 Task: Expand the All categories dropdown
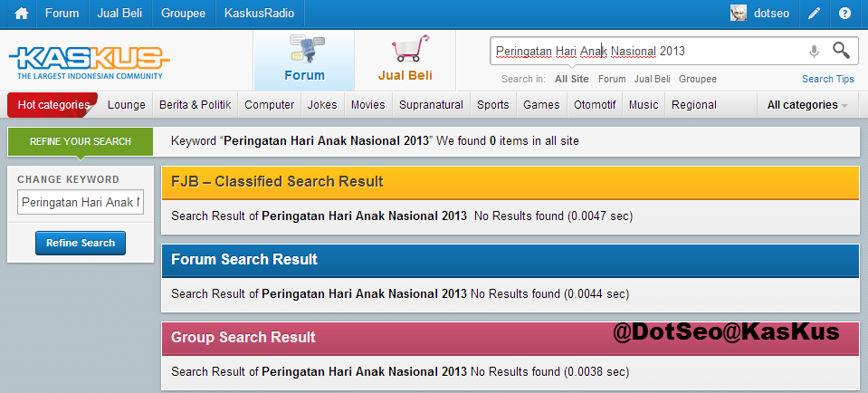point(806,105)
